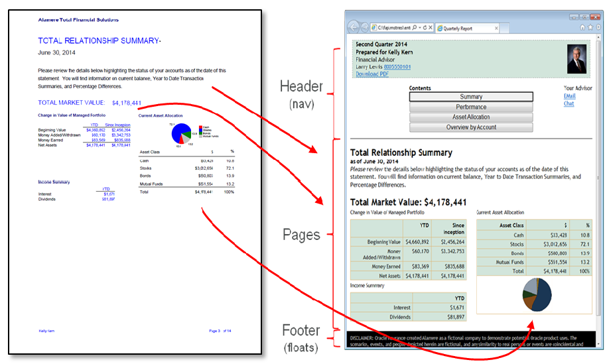Click the Mutual Funds amount $551,554 in browser
The width and height of the screenshot is (607, 364).
[548, 262]
